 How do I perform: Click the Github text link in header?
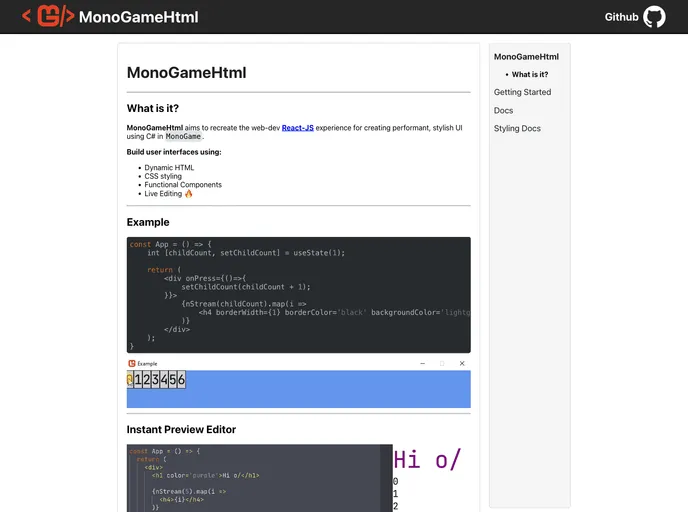[621, 17]
